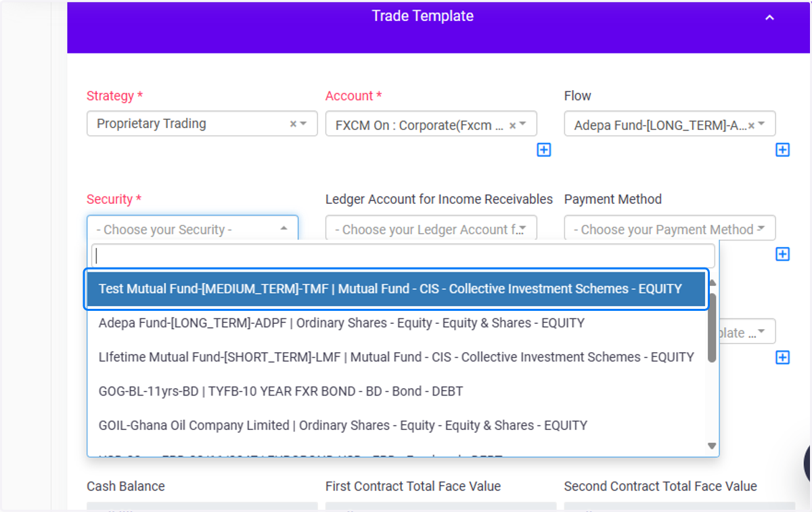Clear the FXCM On account selection

pyautogui.click(x=512, y=125)
